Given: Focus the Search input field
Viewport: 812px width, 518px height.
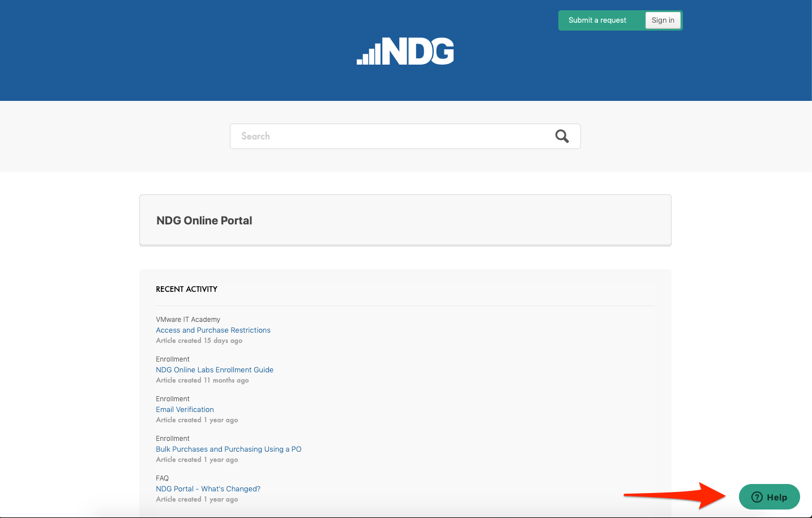Looking at the screenshot, I should click(x=405, y=136).
